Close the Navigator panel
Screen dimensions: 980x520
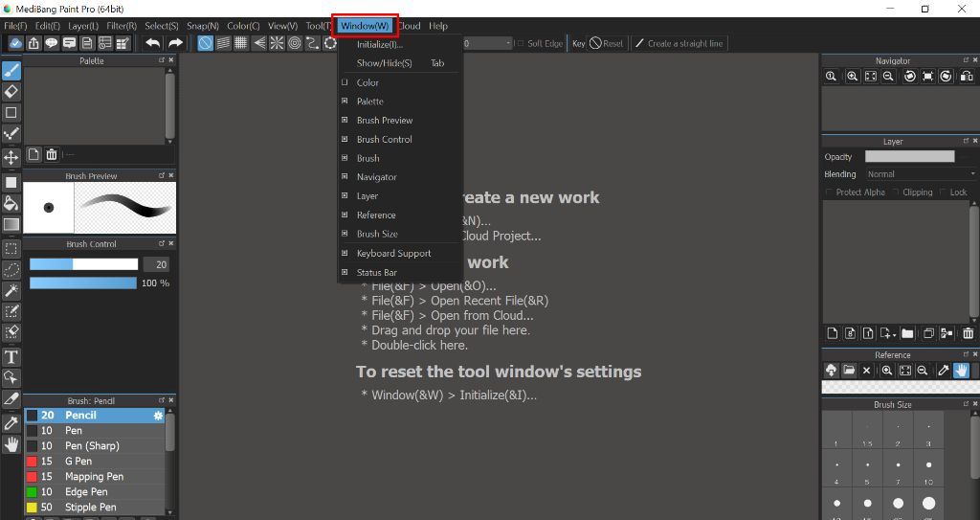[975, 60]
